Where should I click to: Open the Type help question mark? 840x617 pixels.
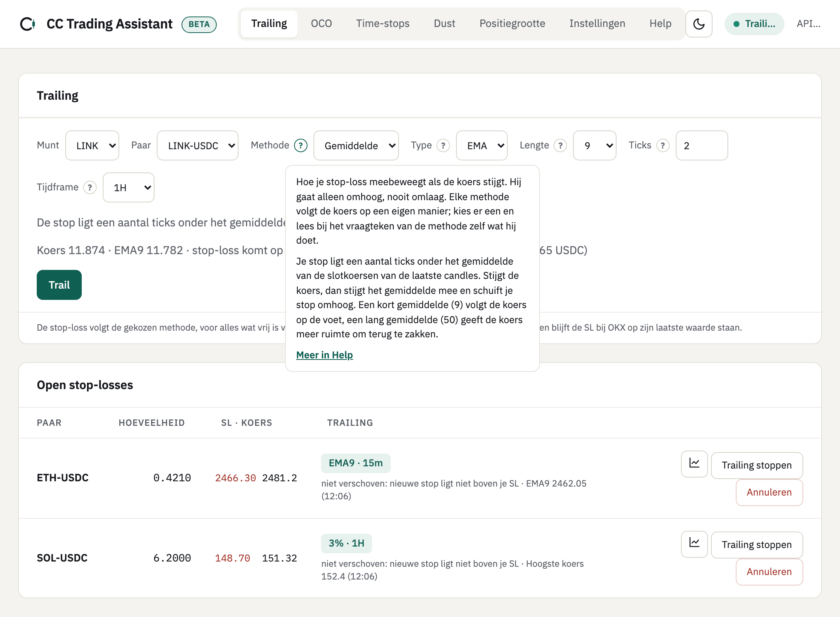[x=443, y=145]
